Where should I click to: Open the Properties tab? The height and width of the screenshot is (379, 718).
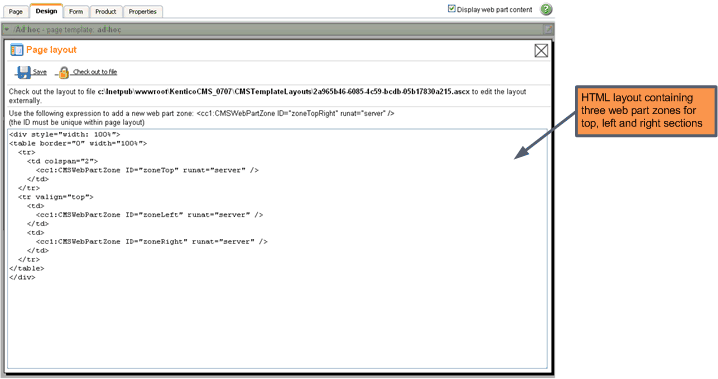click(x=142, y=11)
